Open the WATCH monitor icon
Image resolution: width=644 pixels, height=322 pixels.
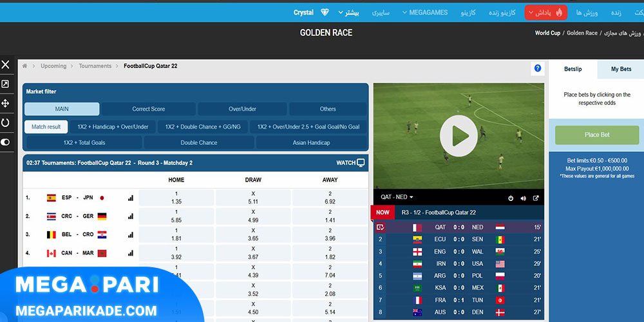pyautogui.click(x=361, y=163)
